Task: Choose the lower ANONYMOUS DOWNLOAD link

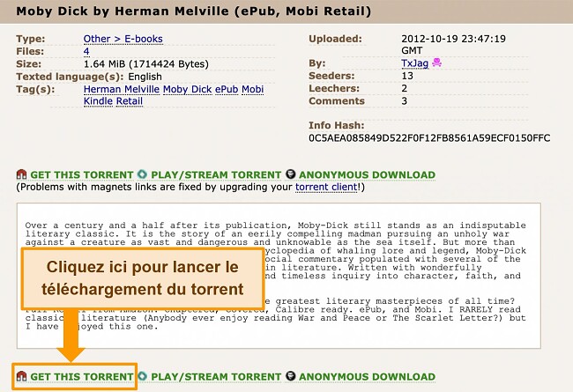Action: tap(368, 377)
